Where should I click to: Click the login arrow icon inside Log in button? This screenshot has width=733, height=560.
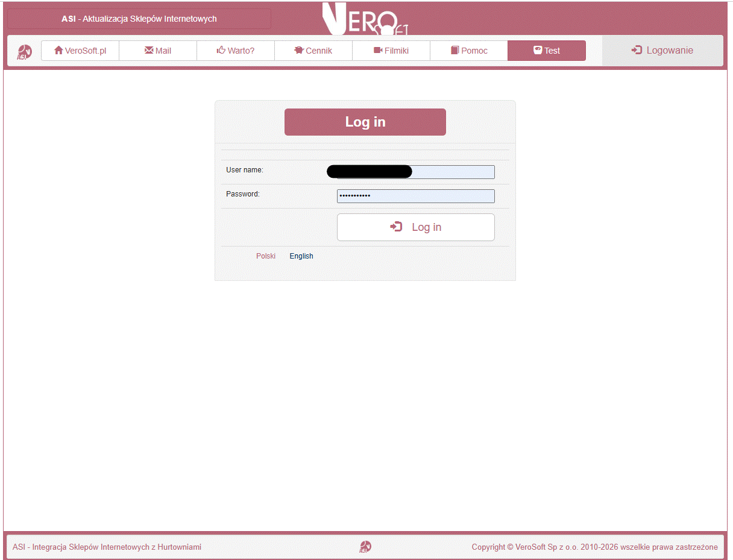(396, 227)
